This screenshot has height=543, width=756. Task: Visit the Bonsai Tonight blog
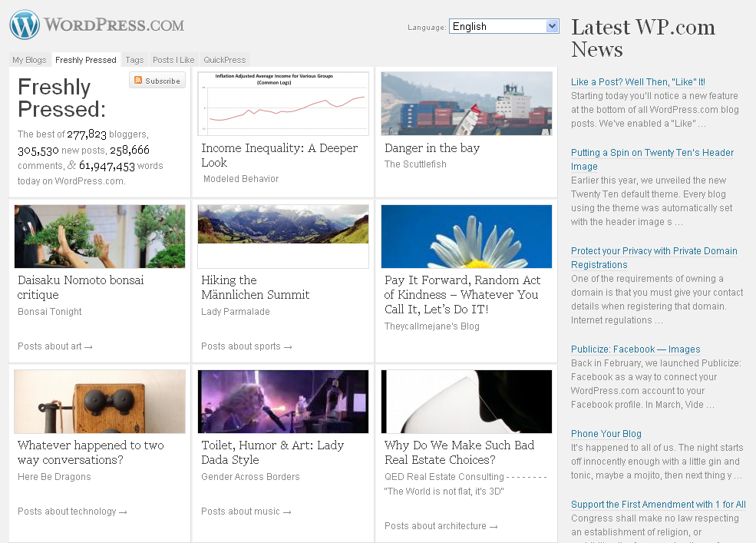[50, 312]
